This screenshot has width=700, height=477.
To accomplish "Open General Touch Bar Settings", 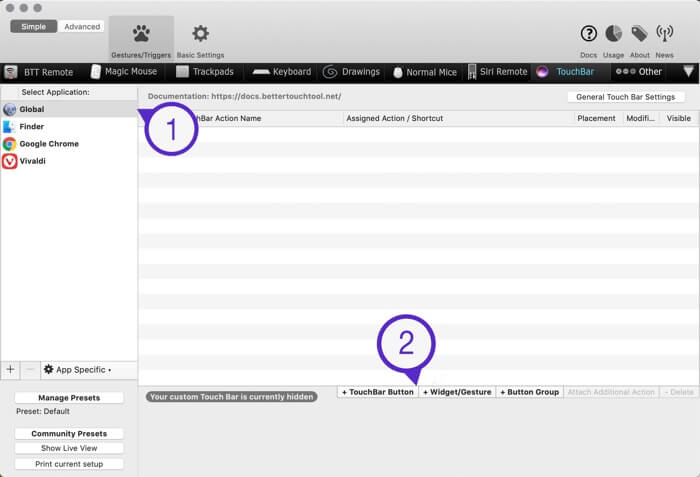I will click(x=625, y=97).
